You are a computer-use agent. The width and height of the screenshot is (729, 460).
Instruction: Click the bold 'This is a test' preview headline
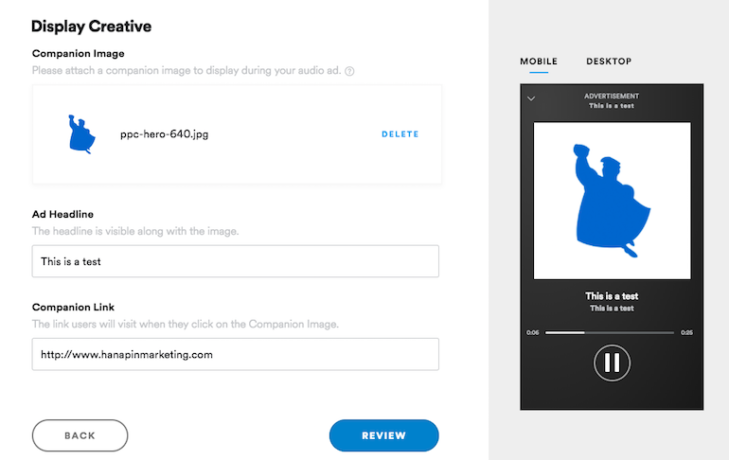pos(611,296)
